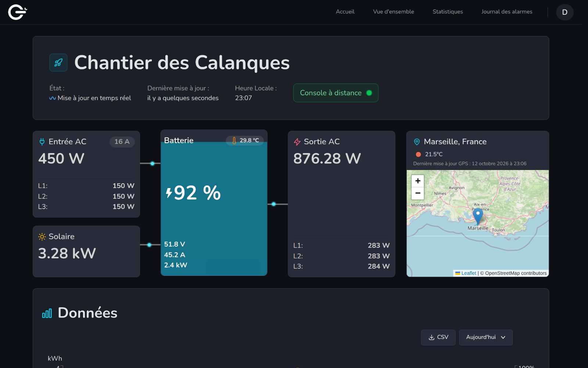Download data as CSV

(x=438, y=337)
